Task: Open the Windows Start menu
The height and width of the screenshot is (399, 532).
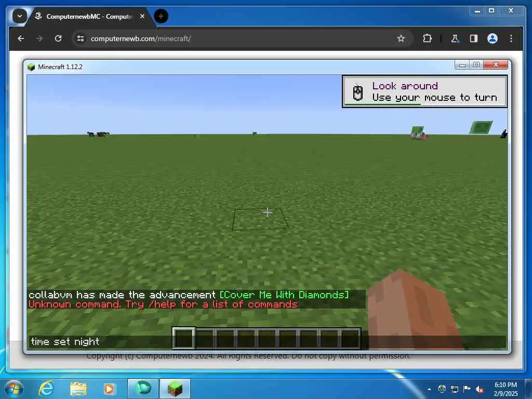Action: (x=14, y=389)
